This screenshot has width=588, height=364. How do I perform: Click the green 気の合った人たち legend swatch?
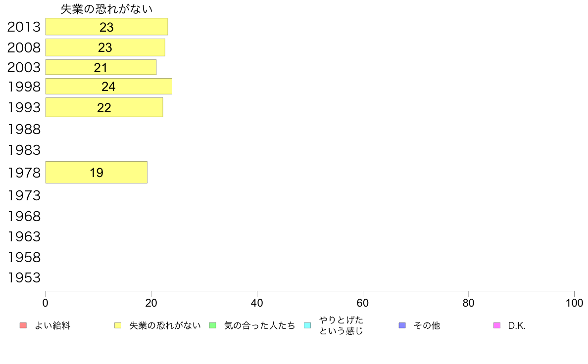pos(213,325)
